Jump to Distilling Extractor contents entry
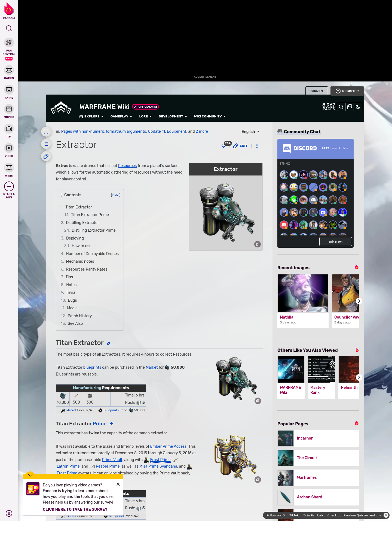The height and width of the screenshot is (545, 392). pyautogui.click(x=82, y=223)
